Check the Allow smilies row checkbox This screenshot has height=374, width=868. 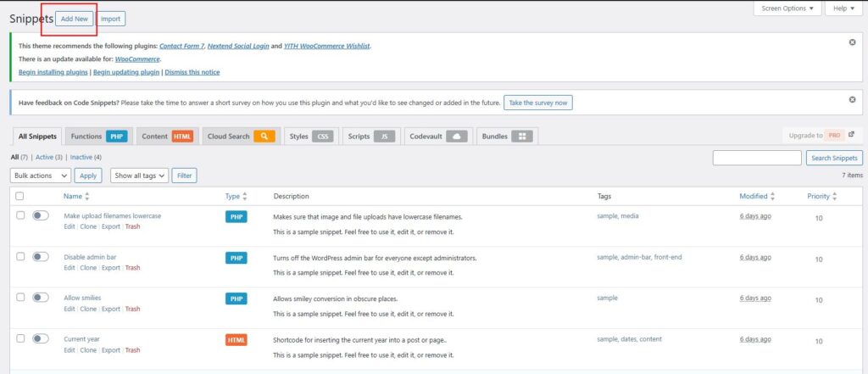coord(20,298)
